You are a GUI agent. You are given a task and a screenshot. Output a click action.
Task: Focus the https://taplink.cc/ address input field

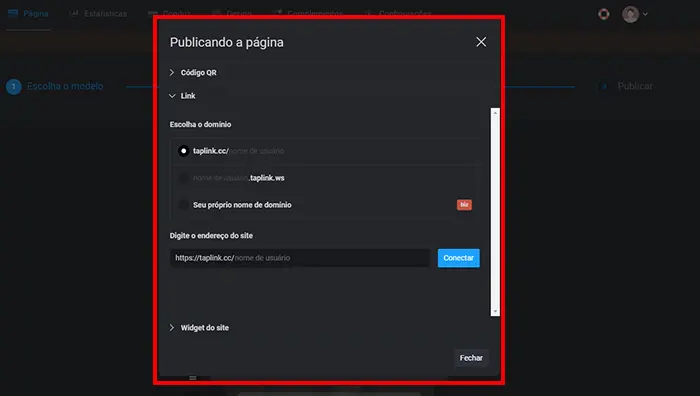pyautogui.click(x=300, y=258)
